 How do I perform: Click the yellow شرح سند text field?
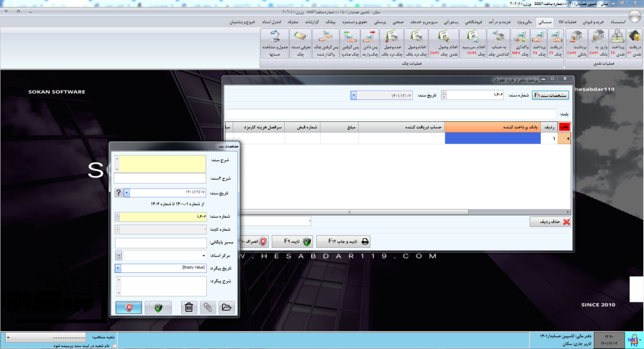tap(163, 163)
